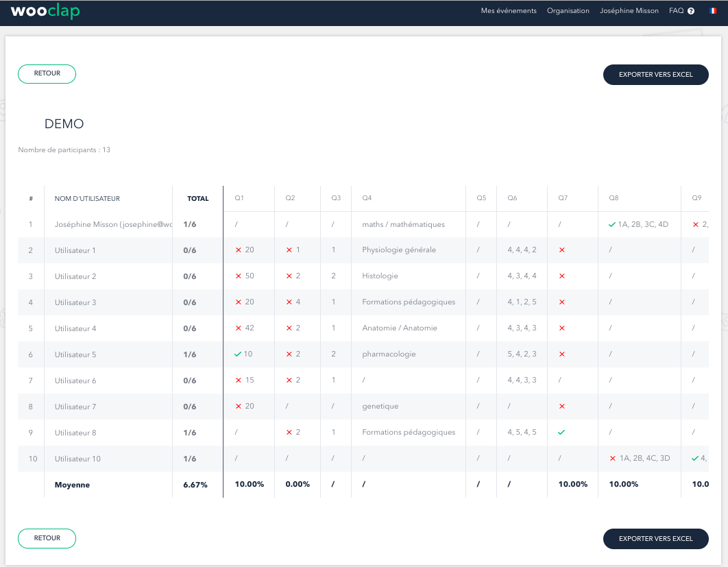Click the Moyenne row label
Screen dimensions: 728x567
click(72, 485)
